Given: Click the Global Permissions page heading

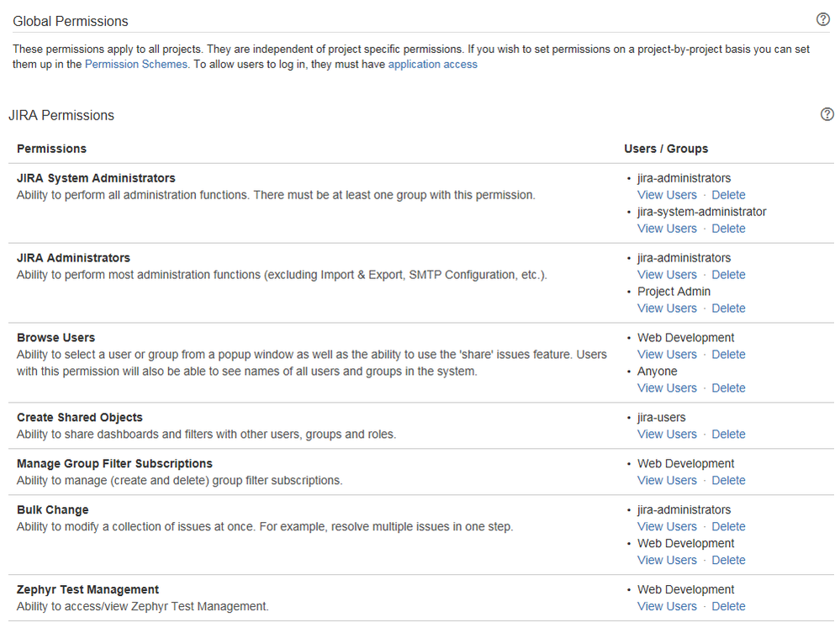Looking at the screenshot, I should (70, 21).
